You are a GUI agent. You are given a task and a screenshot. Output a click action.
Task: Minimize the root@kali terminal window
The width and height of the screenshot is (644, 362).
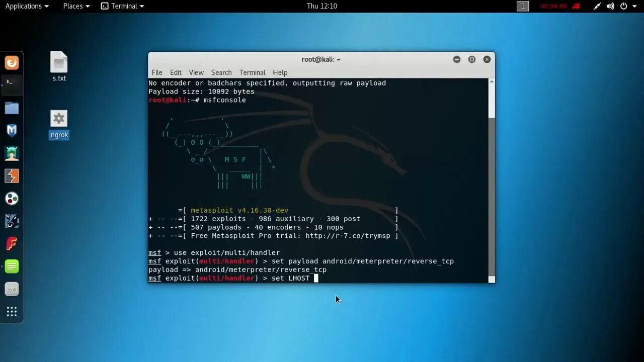pos(457,59)
